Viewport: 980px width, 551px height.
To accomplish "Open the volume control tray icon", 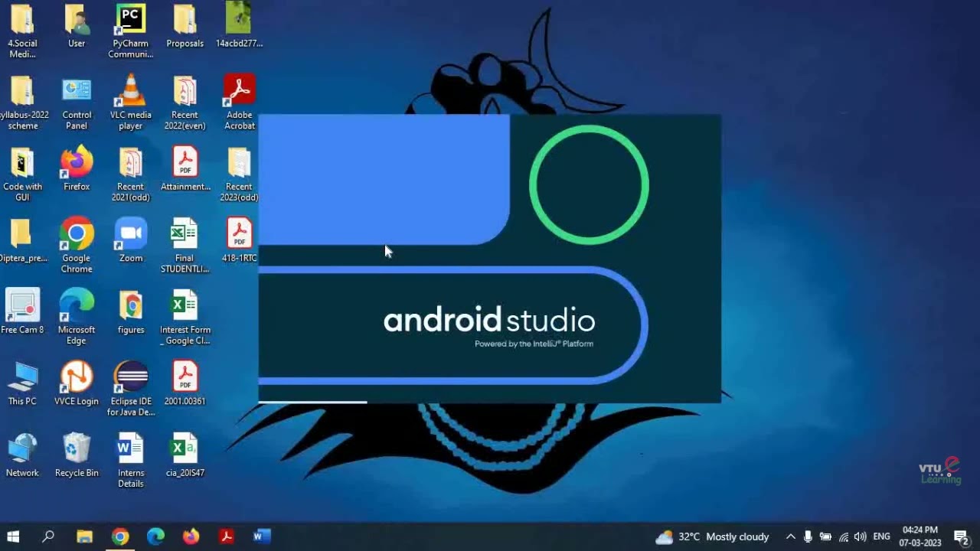I will tap(860, 536).
